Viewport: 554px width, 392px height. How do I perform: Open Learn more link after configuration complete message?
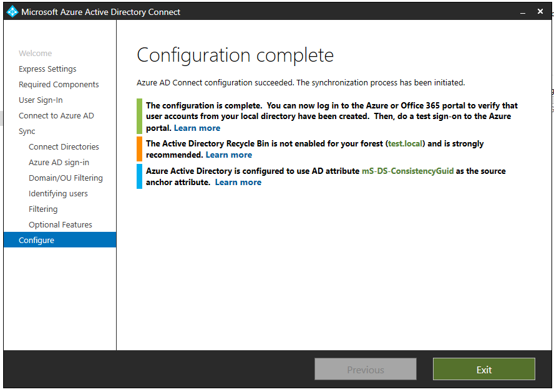click(197, 128)
